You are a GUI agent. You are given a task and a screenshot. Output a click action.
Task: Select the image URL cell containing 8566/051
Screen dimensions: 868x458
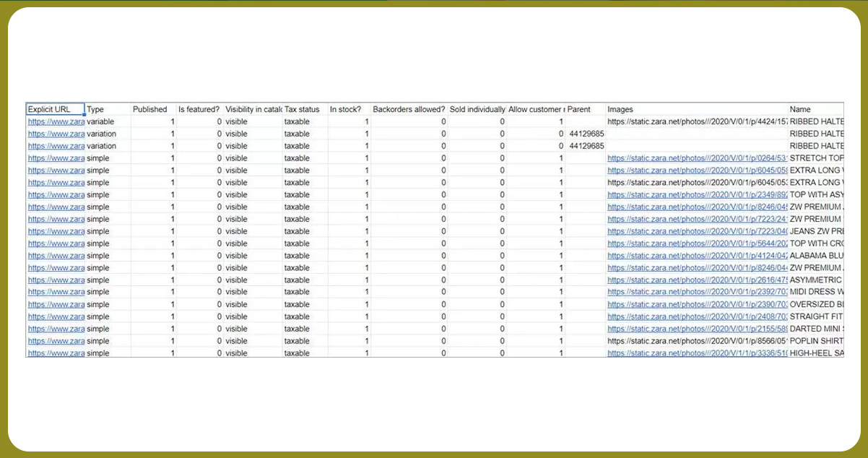(697, 341)
